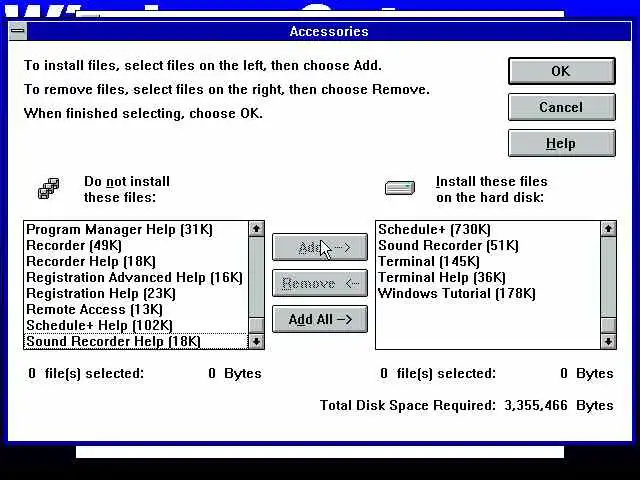The image size is (640, 480).
Task: Click the left list scrollbar thumb
Action: tap(256, 325)
